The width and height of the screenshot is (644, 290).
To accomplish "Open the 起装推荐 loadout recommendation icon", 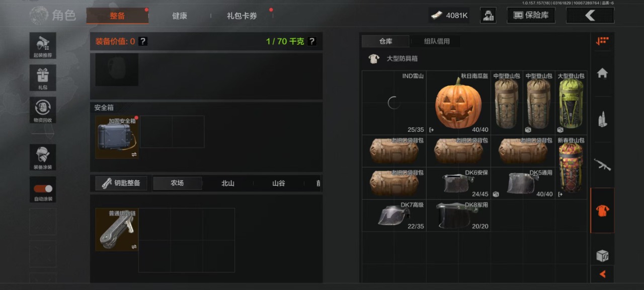I will 43,46.
